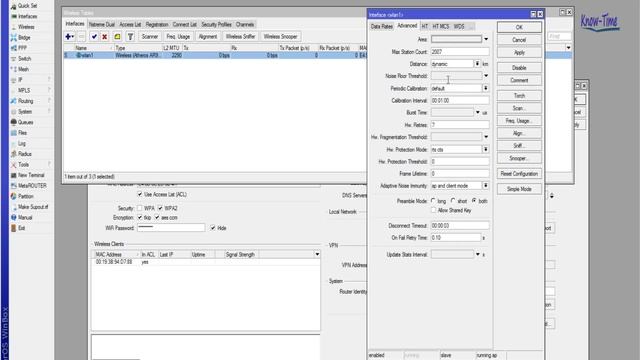Click the Torch button

[x=519, y=96]
